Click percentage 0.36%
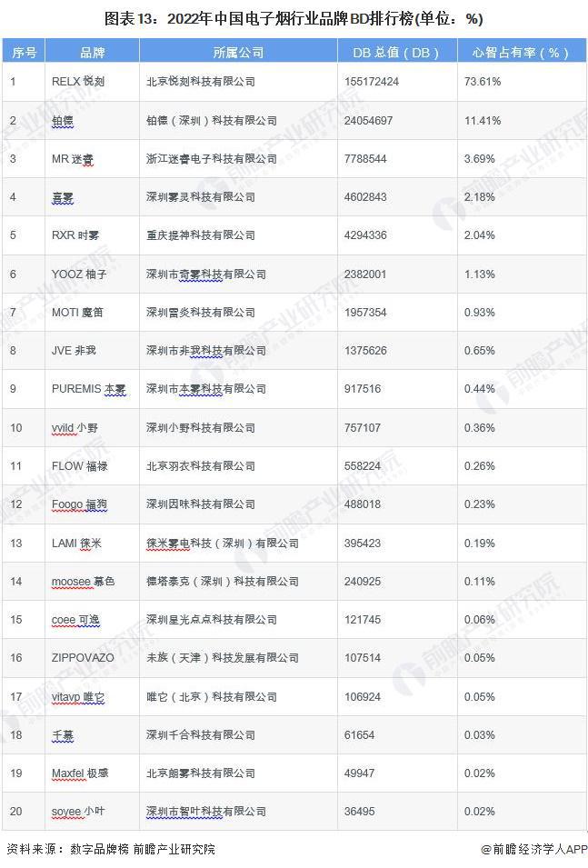The height and width of the screenshot is (868, 588). [480, 428]
